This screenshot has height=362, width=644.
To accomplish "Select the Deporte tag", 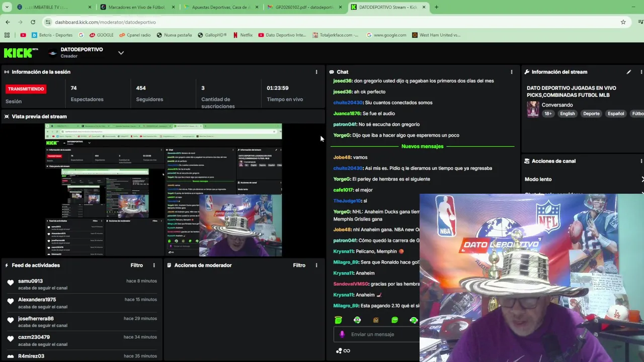I will 591,114.
